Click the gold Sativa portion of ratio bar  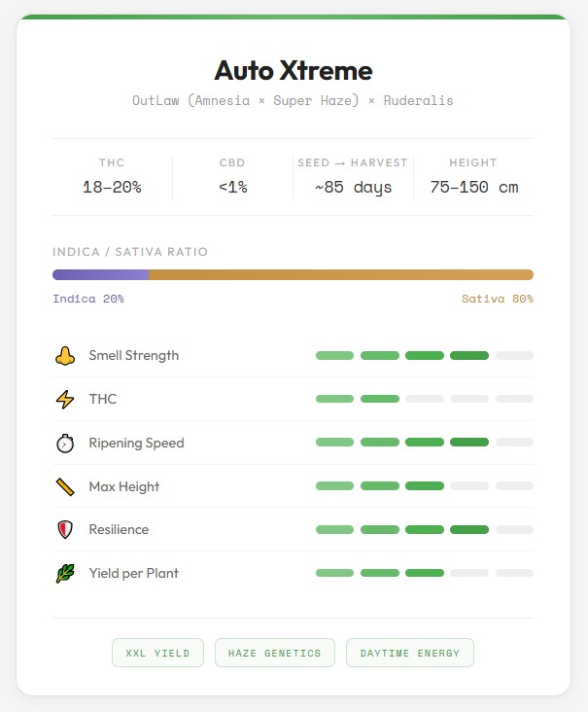(x=340, y=274)
